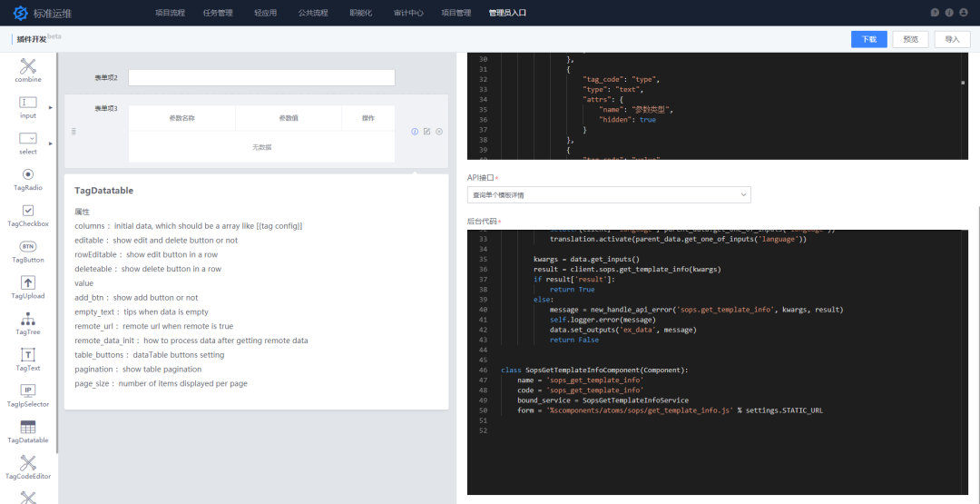Open the 管理员入口 menu
This screenshot has width=980, height=504.
(x=507, y=13)
